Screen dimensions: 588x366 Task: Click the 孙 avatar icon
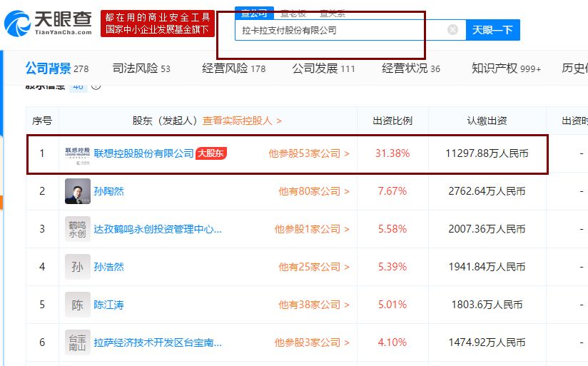pos(78,267)
